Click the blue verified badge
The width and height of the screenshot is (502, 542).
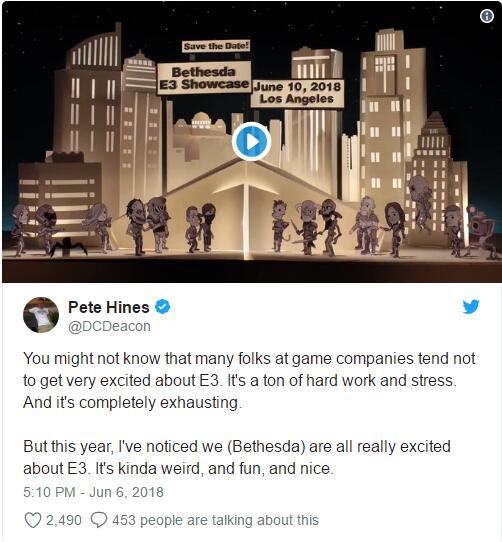pos(162,307)
